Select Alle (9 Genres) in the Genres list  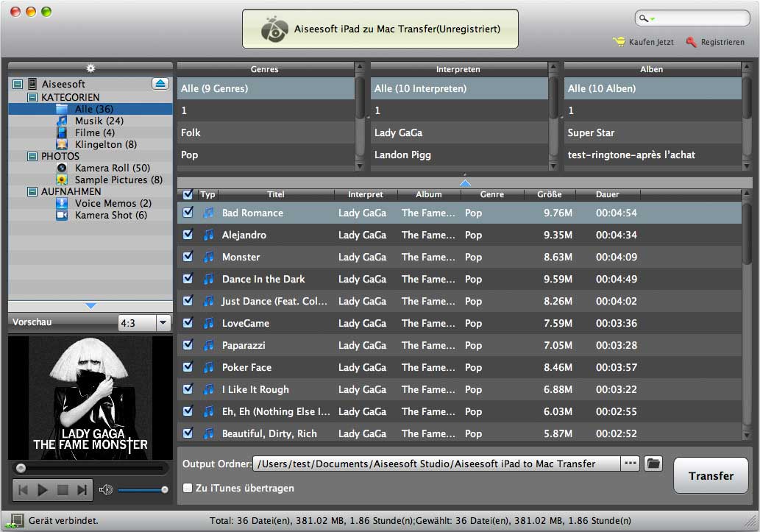point(266,88)
